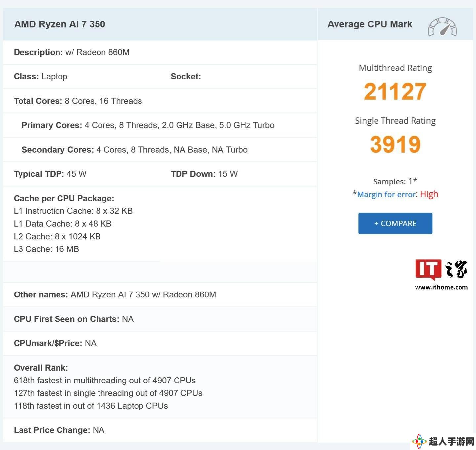Select the multithread score 21127
The width and height of the screenshot is (476, 450).
[x=395, y=91]
